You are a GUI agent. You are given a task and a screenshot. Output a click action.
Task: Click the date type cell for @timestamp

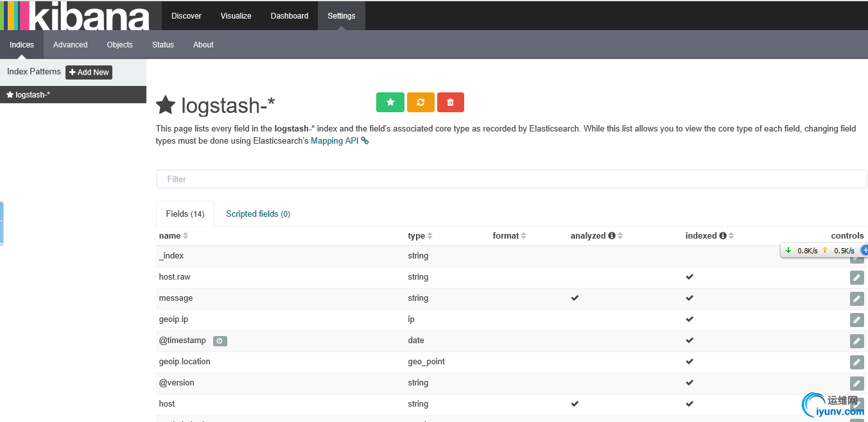416,341
